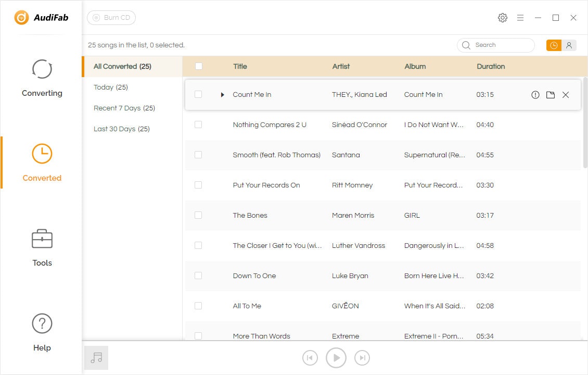Toggle select-all checkbox in header
588x375 pixels.
click(x=199, y=67)
